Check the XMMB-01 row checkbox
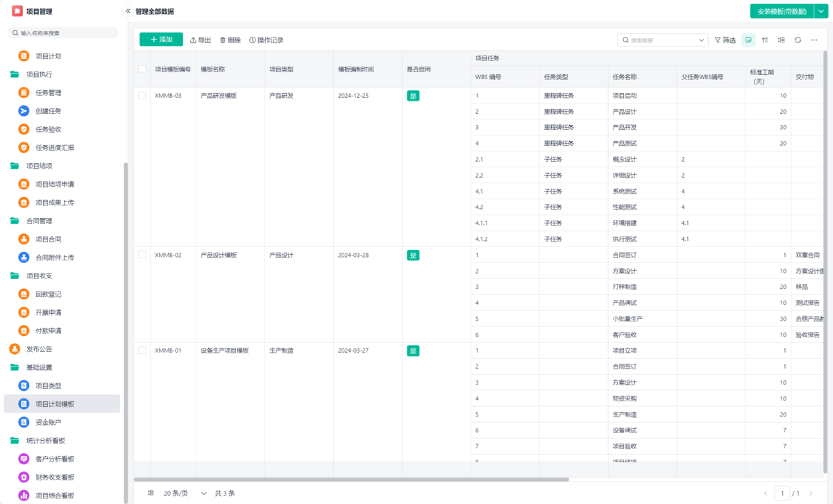This screenshot has width=833, height=504. click(x=142, y=351)
